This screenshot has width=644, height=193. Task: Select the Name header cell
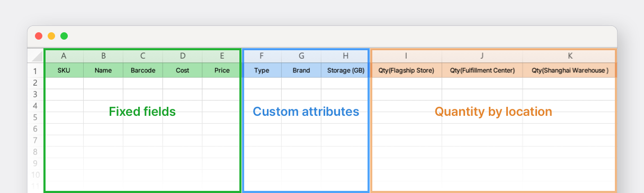[103, 70]
